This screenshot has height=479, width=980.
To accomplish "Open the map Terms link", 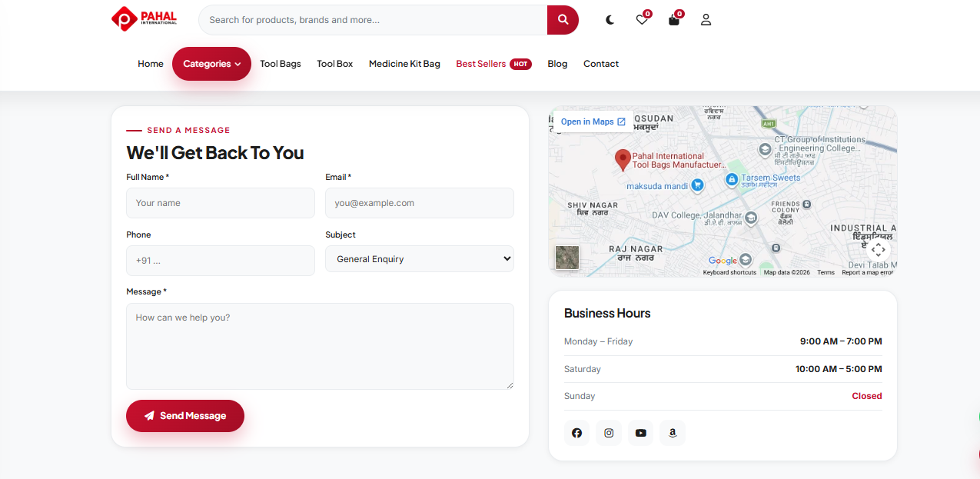I will click(x=826, y=273).
